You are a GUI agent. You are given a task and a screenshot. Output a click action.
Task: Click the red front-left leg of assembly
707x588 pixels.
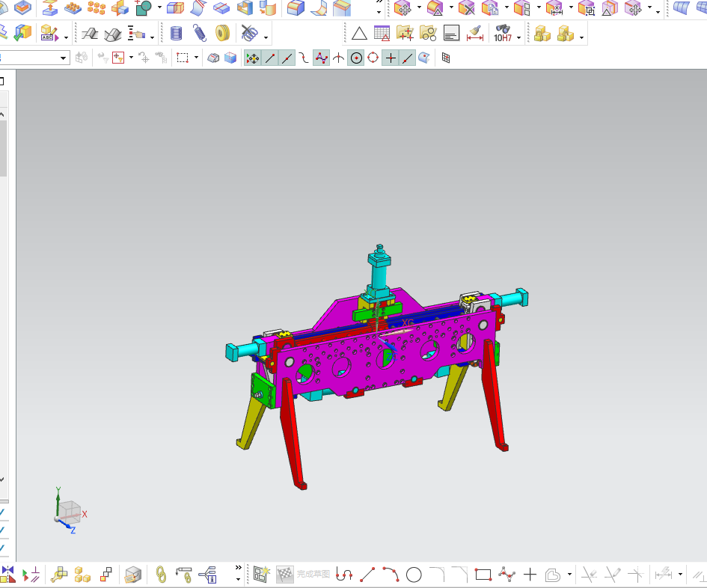click(293, 435)
